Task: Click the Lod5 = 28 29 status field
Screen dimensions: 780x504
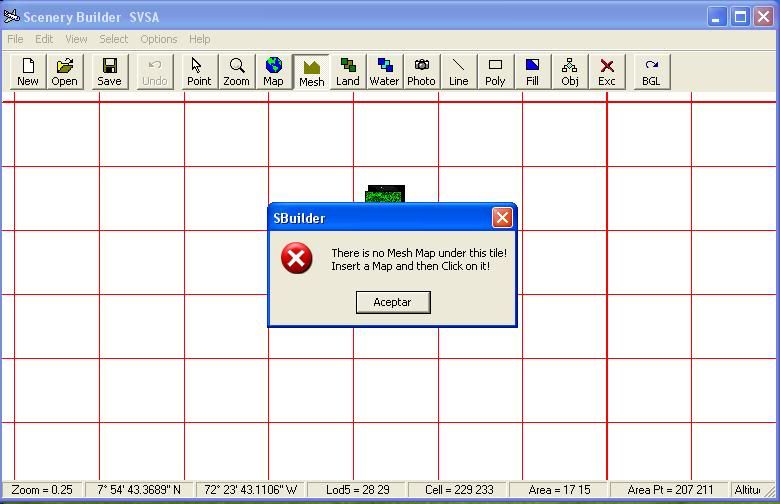Action: (358, 490)
